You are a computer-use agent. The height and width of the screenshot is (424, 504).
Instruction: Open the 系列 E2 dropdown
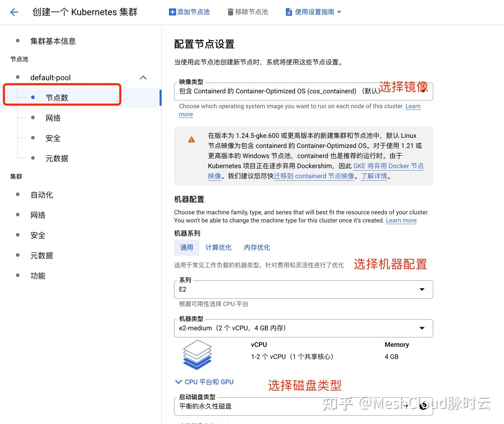pyautogui.click(x=422, y=289)
